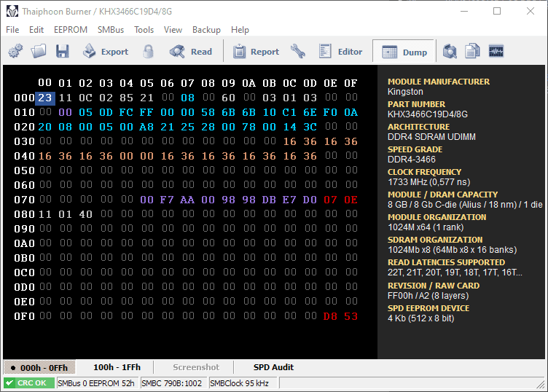Image resolution: width=548 pixels, height=392 pixels.
Task: Click part number KHX3466C19D4/8G in info panel
Action: [x=428, y=114]
